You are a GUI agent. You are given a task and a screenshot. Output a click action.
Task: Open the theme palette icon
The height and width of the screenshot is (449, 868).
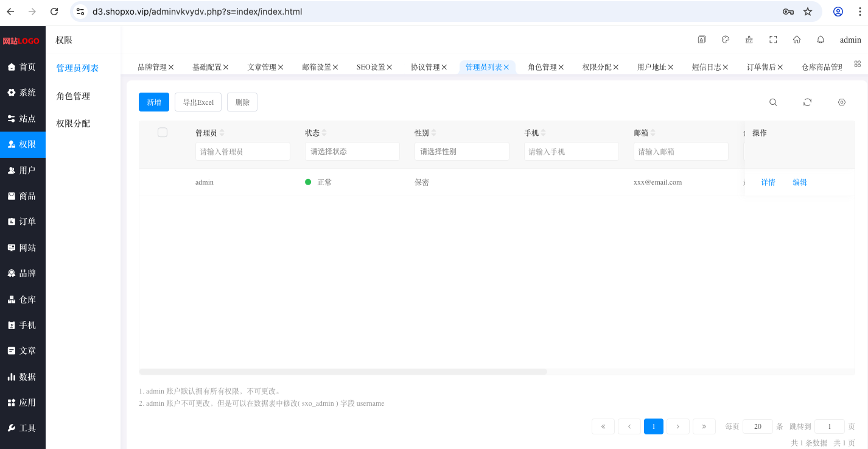tap(725, 40)
